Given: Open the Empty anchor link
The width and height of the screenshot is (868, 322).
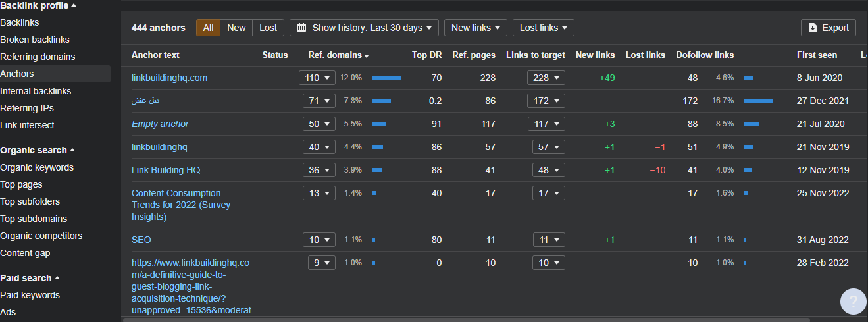Looking at the screenshot, I should pyautogui.click(x=160, y=124).
